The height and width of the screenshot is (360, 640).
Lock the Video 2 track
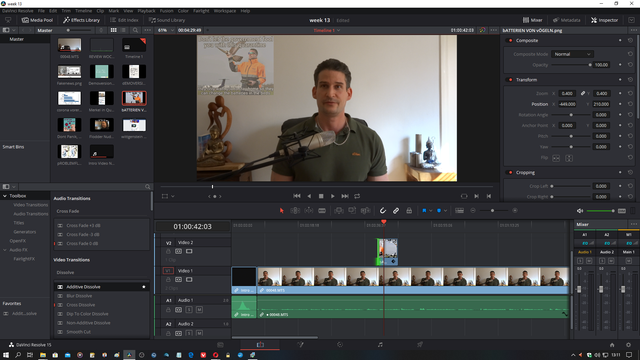168,251
